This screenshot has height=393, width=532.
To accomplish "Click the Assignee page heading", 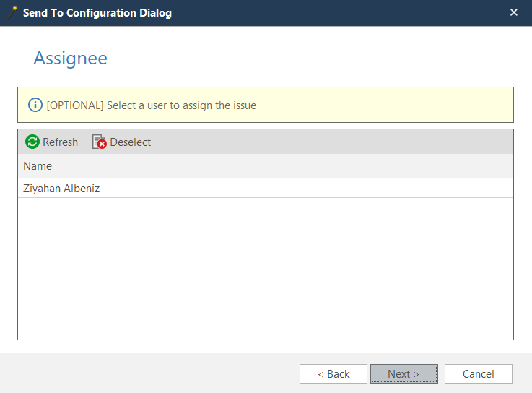I will (71, 59).
